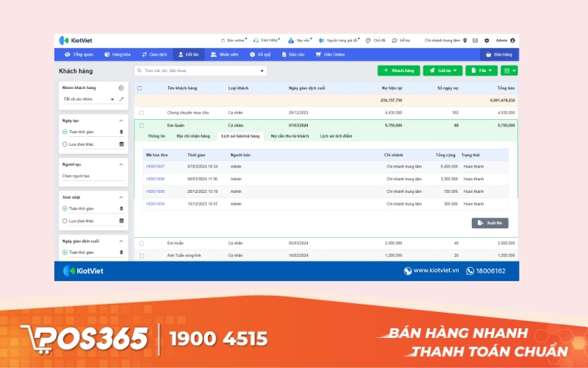Open the Hỗ trợ support chat icon
The height and width of the screenshot is (368, 588).
pyautogui.click(x=395, y=40)
